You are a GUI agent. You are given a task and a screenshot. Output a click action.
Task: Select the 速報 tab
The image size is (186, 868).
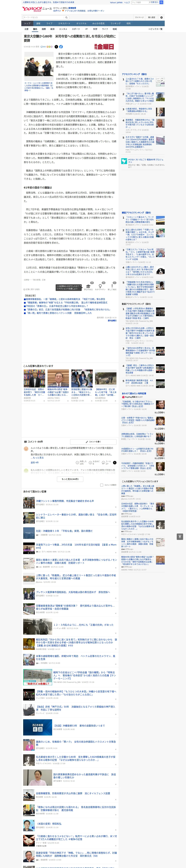coord(38,24)
